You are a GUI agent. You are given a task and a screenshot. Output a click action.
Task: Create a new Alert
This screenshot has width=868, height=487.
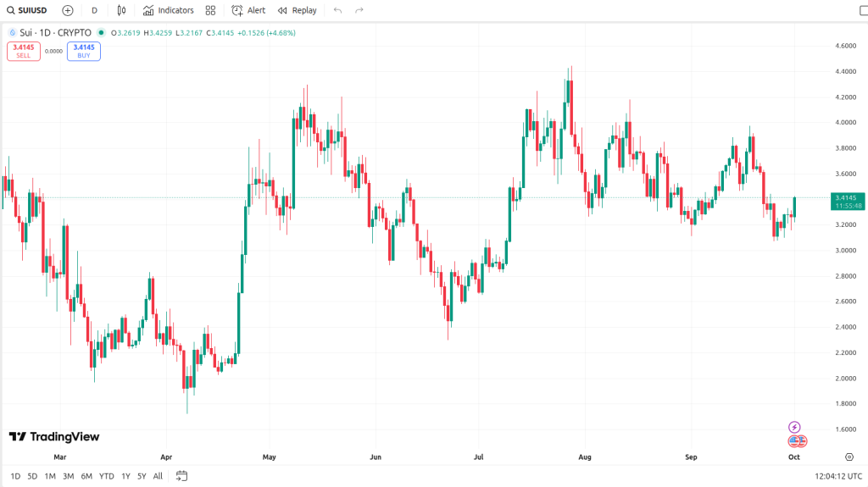tap(249, 10)
